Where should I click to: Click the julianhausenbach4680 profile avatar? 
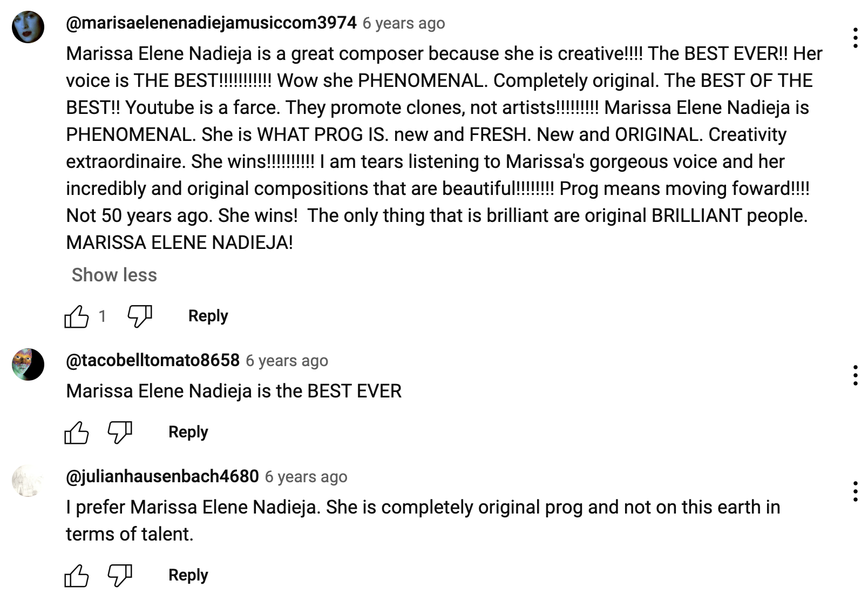(28, 481)
